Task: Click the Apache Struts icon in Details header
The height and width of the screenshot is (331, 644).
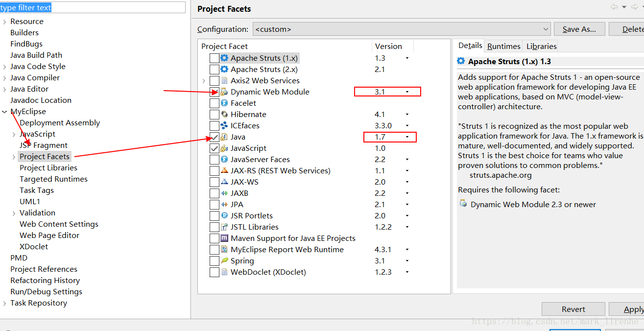Action: pyautogui.click(x=461, y=61)
